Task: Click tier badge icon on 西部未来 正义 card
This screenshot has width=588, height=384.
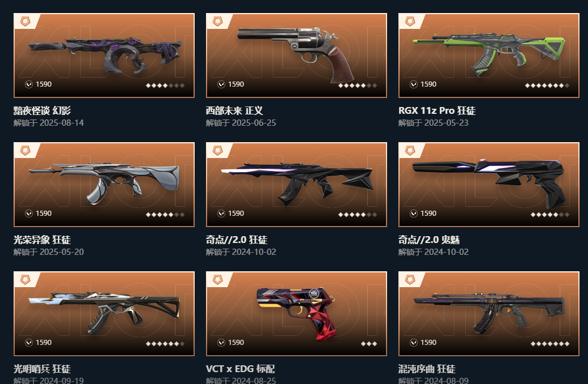Action: click(217, 22)
